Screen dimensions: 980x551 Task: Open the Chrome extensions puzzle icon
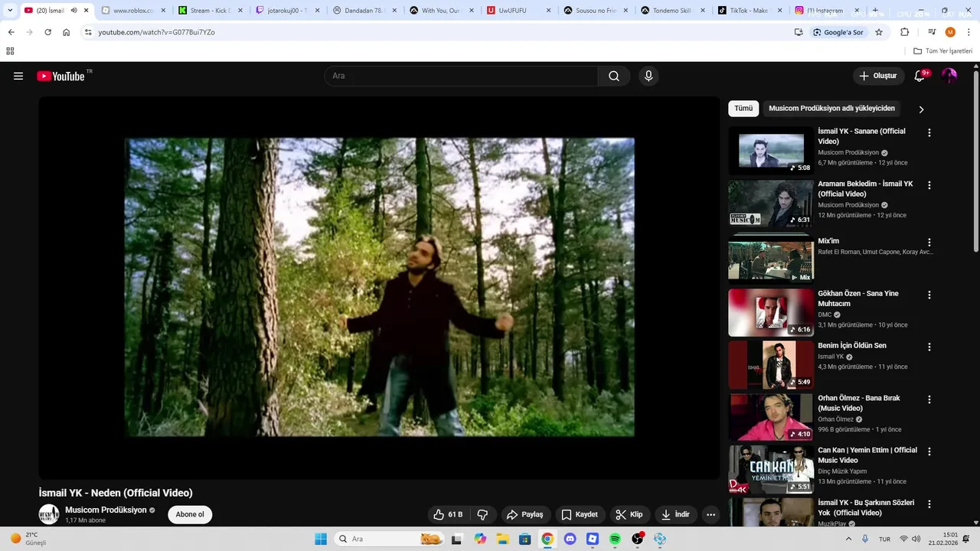tap(905, 32)
